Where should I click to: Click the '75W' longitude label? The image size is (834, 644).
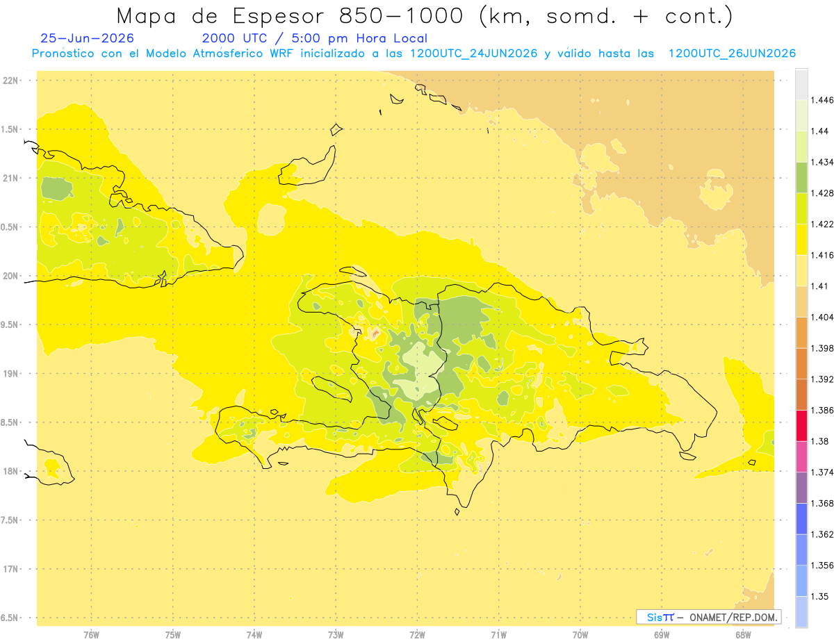click(173, 635)
